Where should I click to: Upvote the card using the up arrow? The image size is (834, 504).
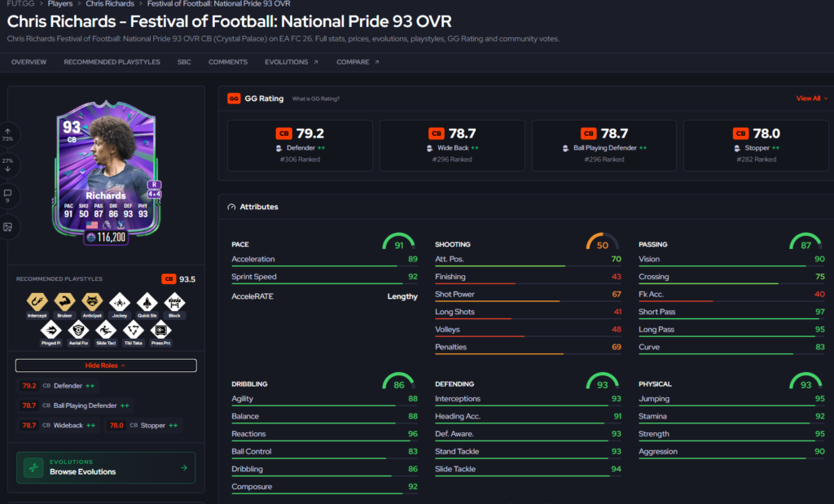pyautogui.click(x=8, y=134)
